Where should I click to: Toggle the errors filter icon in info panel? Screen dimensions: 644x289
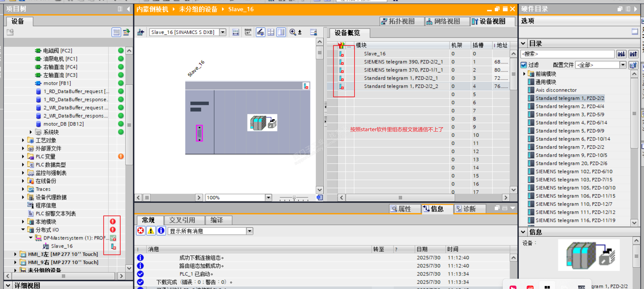[141, 231]
